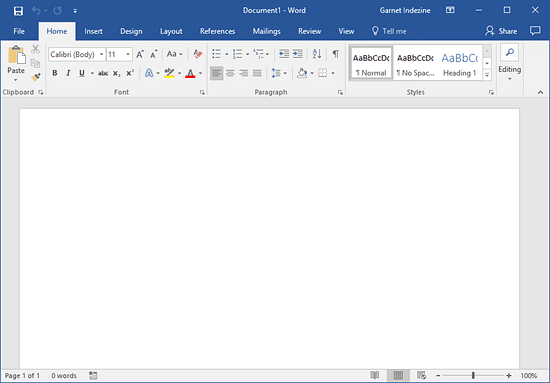This screenshot has width=550, height=383.
Task: Toggle Italic formatting
Action: pos(68,73)
